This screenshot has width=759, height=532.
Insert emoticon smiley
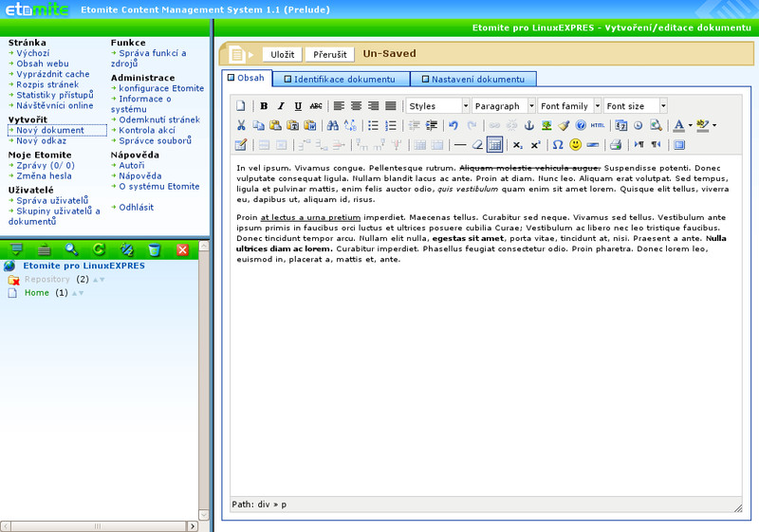[x=575, y=144]
